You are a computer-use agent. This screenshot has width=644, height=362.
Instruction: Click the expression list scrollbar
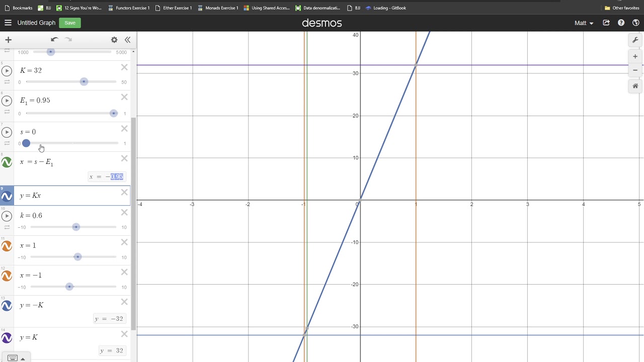pos(133,224)
